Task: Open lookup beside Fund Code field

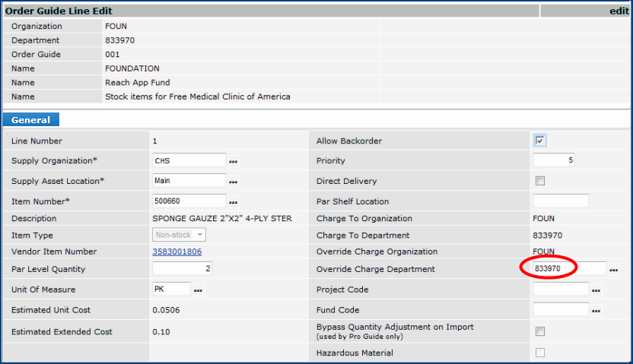Action: 596,310
